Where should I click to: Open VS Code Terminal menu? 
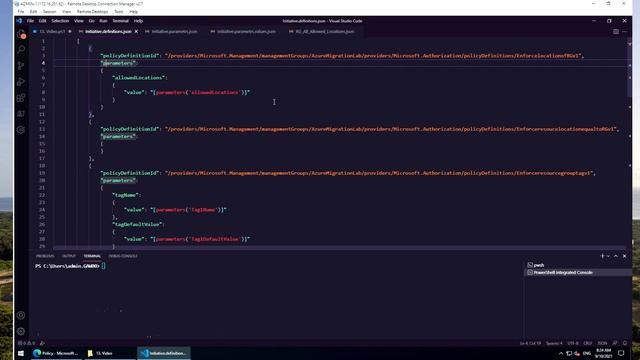tap(120, 21)
